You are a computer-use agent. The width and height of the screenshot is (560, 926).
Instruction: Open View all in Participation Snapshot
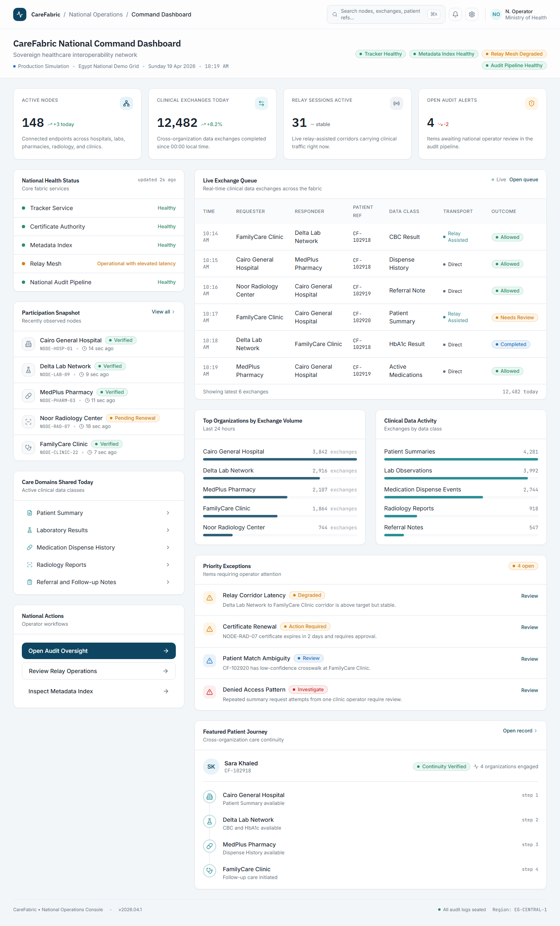[x=163, y=312]
